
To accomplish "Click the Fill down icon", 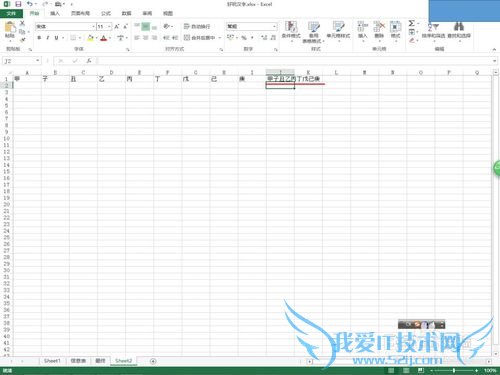I will tap(412, 32).
